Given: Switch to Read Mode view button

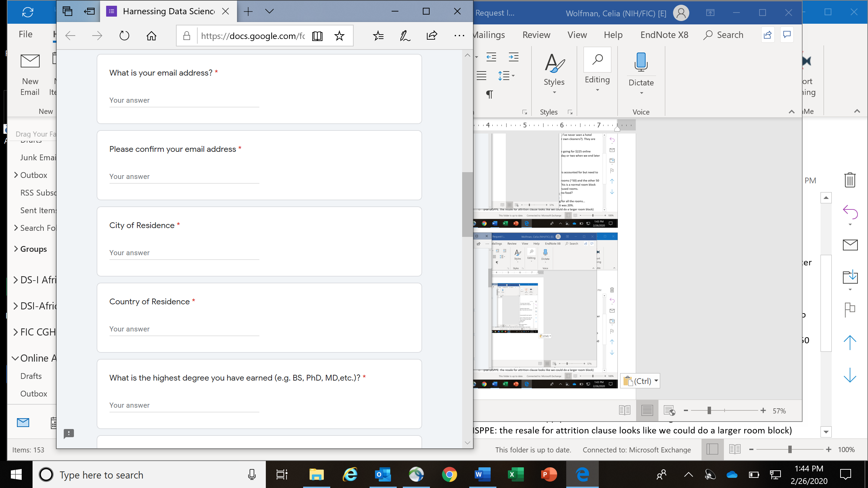Looking at the screenshot, I should tap(624, 411).
